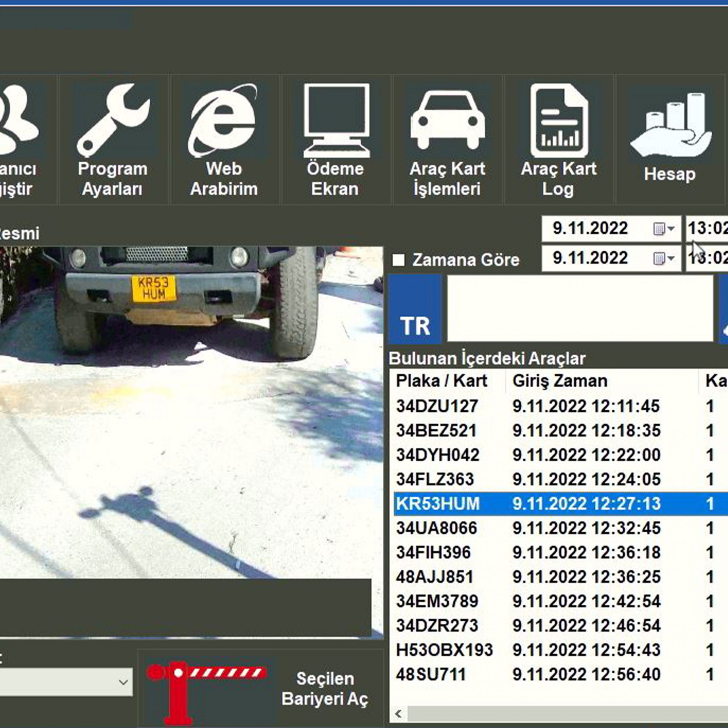Image resolution: width=728 pixels, height=728 pixels.
Task: Select row 34DYH042
Action: point(561,455)
